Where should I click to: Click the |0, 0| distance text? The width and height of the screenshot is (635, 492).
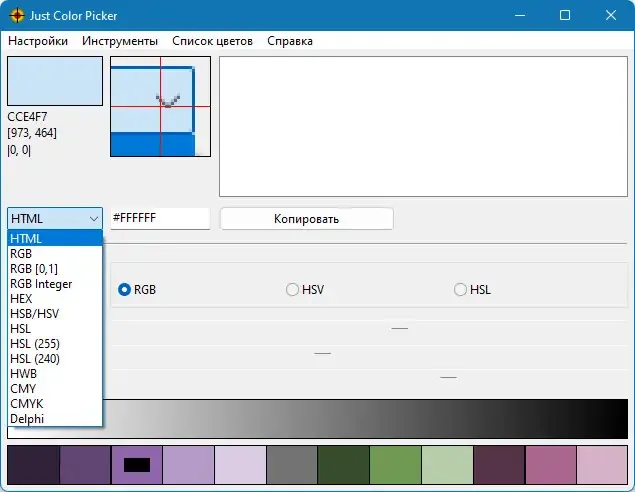pyautogui.click(x=19, y=150)
